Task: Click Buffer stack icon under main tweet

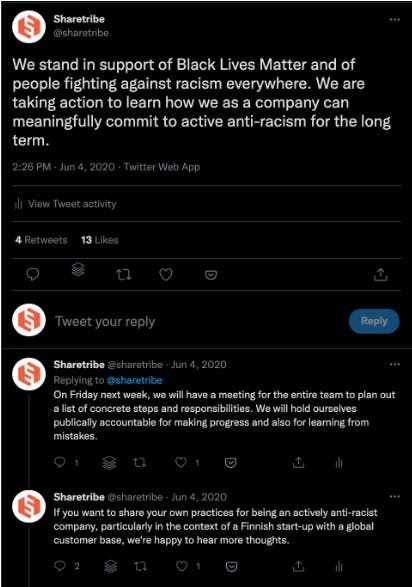Action: [78, 269]
